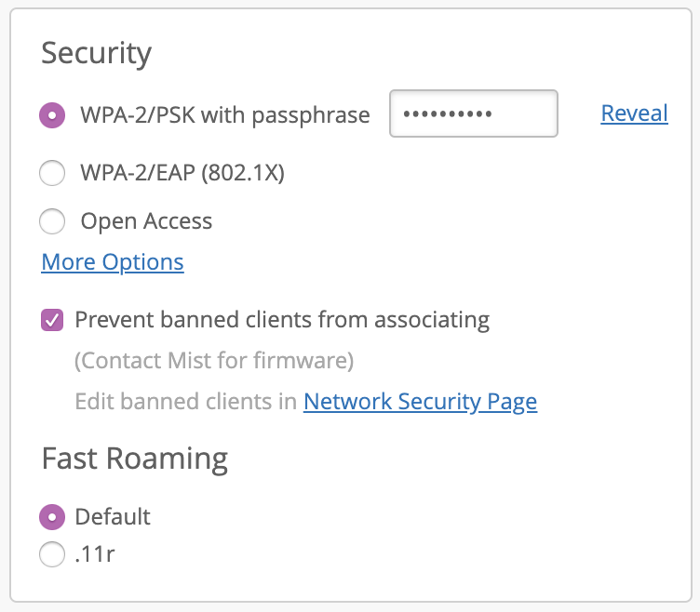Viewport: 700px width, 612px height.
Task: Click the 'Contact Mist for firmware' note
Action: click(214, 361)
